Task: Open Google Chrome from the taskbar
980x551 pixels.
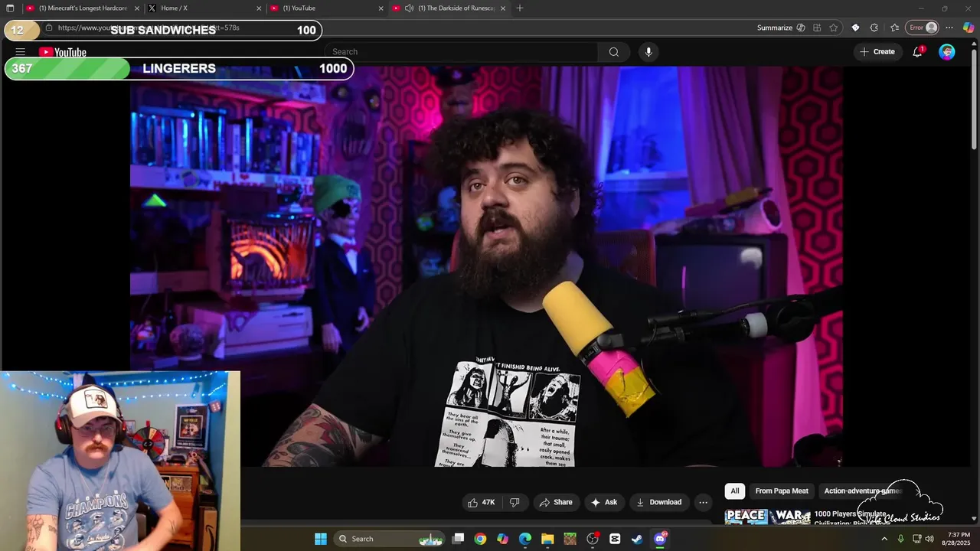Action: 480,539
